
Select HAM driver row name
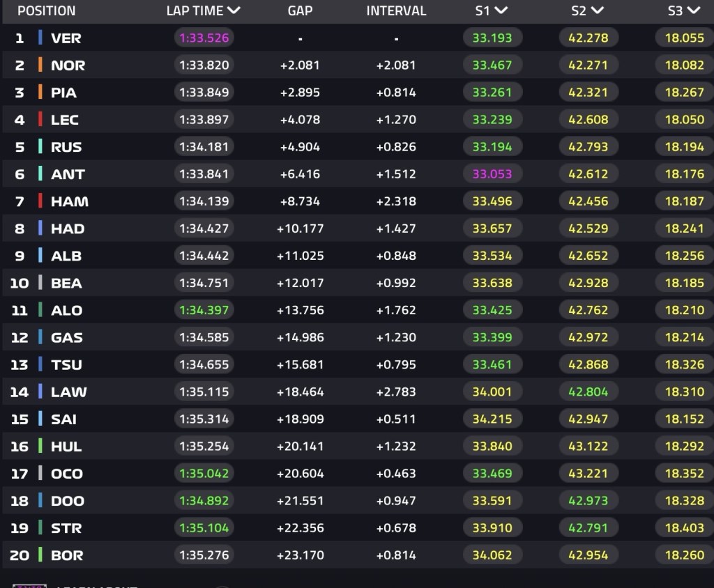click(70, 201)
